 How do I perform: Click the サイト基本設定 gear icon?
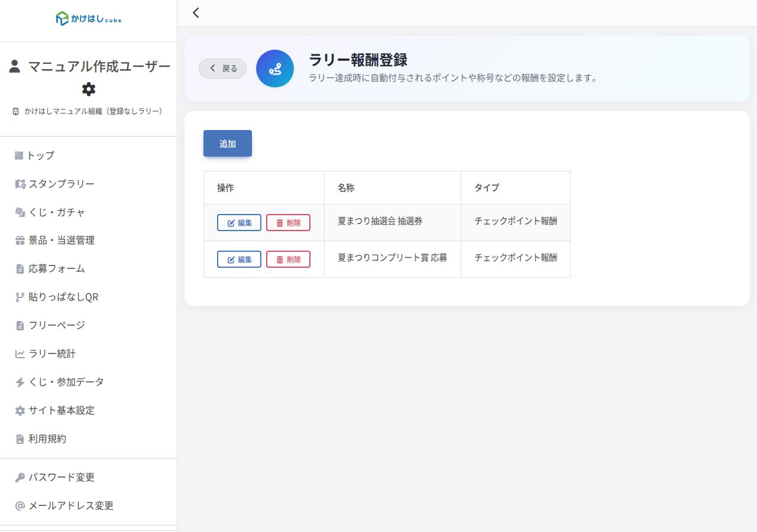tap(20, 411)
